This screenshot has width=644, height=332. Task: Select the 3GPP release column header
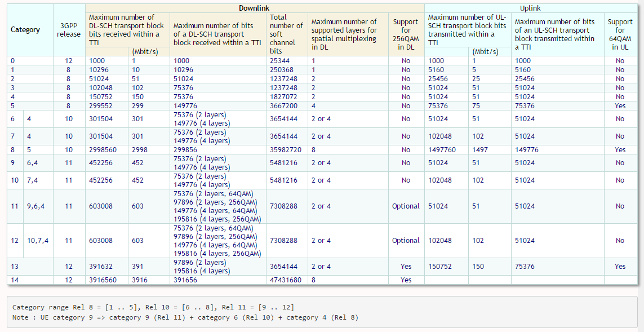click(69, 30)
